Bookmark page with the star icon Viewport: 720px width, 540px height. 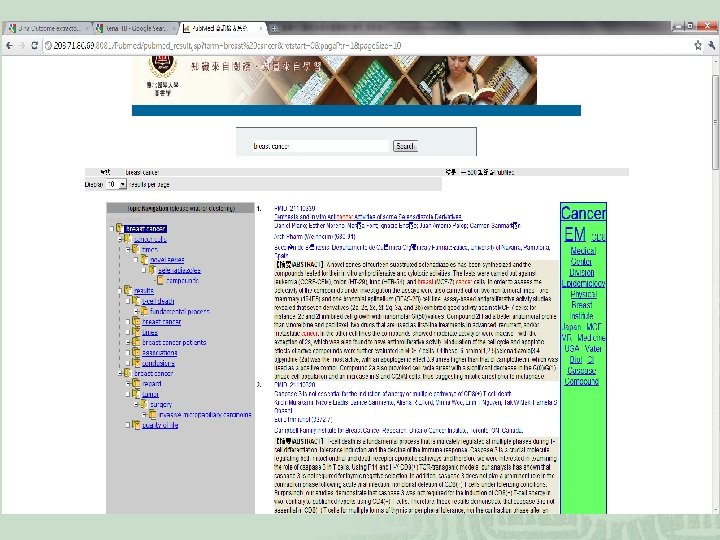698,45
